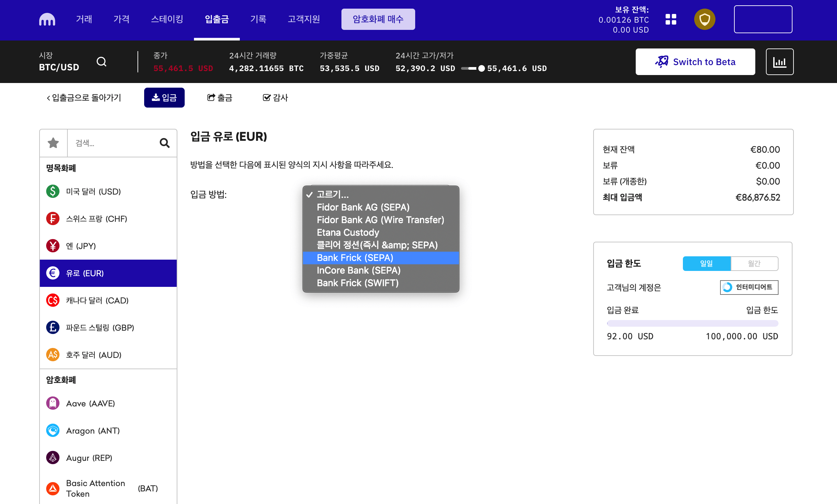837x504 pixels.
Task: Open the apps grid icon
Action: click(671, 19)
